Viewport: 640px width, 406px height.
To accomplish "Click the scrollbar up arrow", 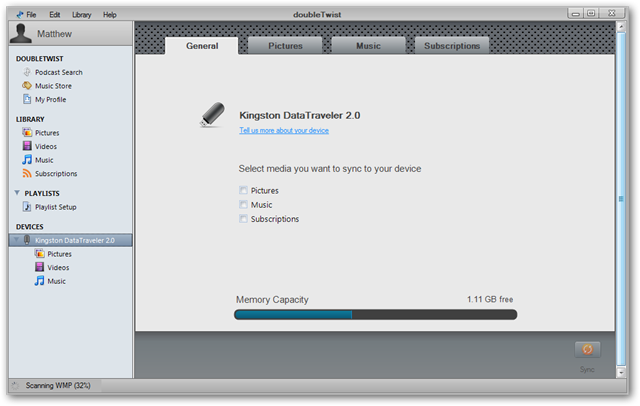I will (x=621, y=27).
